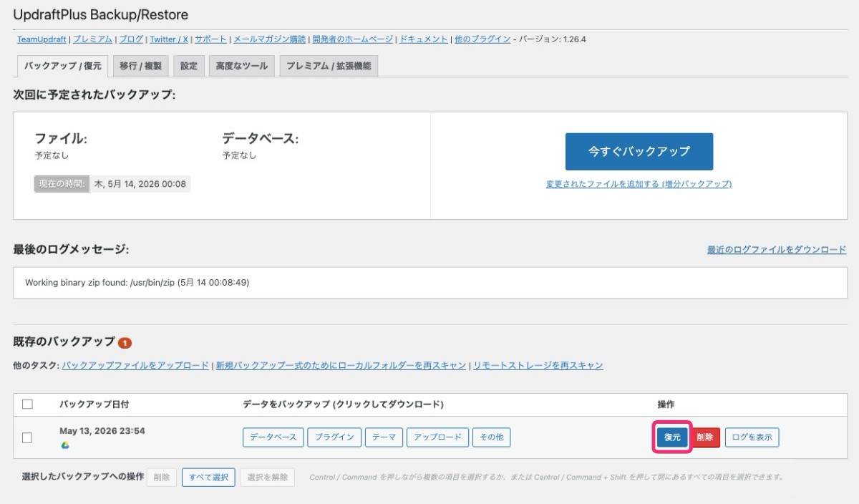Open the 開発者のホームページ link
Viewport: 859px width, 504px height.
tap(352, 39)
